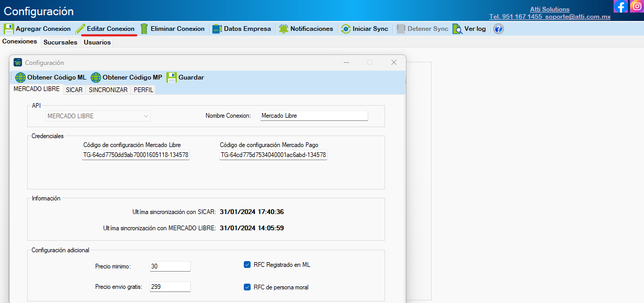Switch to the SICAR tab
644x303 pixels.
point(74,90)
